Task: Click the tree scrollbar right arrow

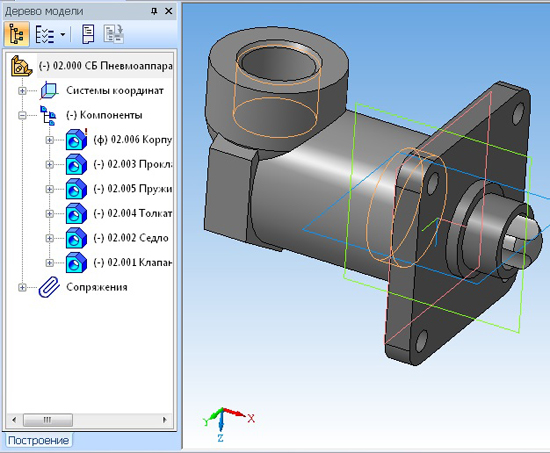Action: (165, 420)
